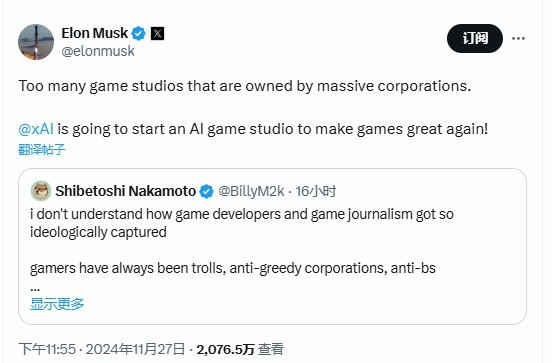Image resolution: width=552 pixels, height=363 pixels.
Task: Click Elon Musk's display name
Action: pyautogui.click(x=94, y=33)
